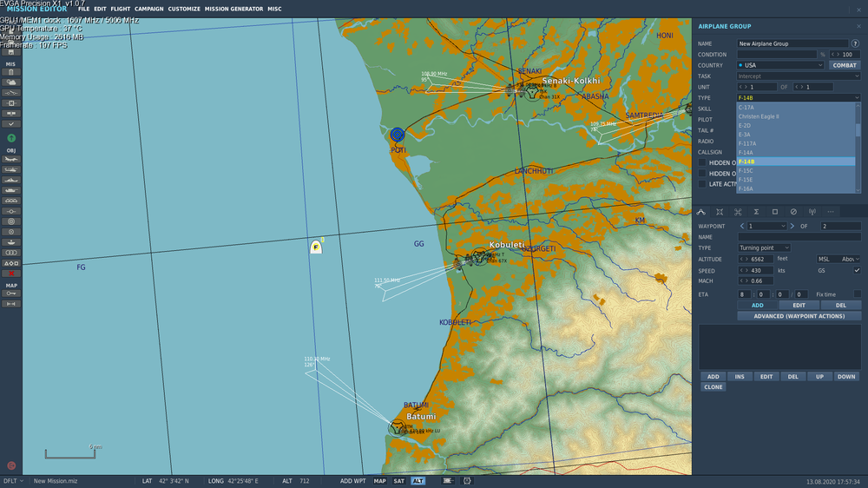Open the Country USA dropdown
The image size is (868, 488).
point(780,65)
